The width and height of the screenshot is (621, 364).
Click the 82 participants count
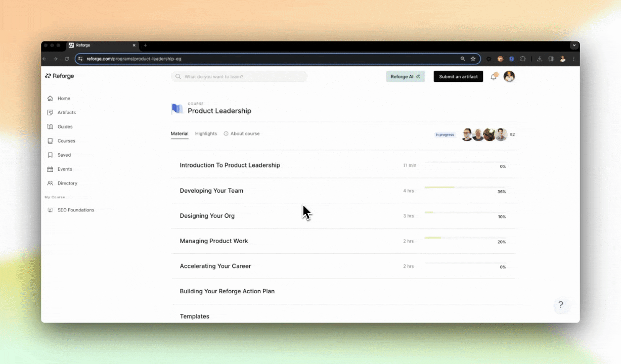click(x=512, y=135)
